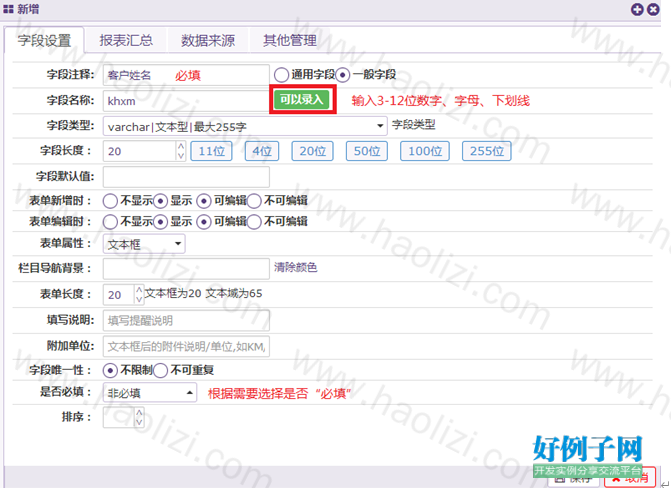Increase 字段长度 with up arrow
This screenshot has height=488, width=671.
(181, 146)
